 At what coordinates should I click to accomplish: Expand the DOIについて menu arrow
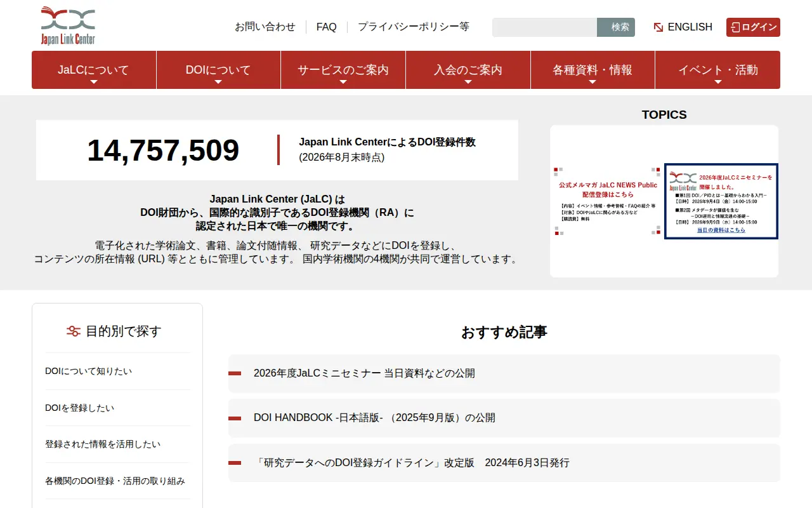(218, 82)
